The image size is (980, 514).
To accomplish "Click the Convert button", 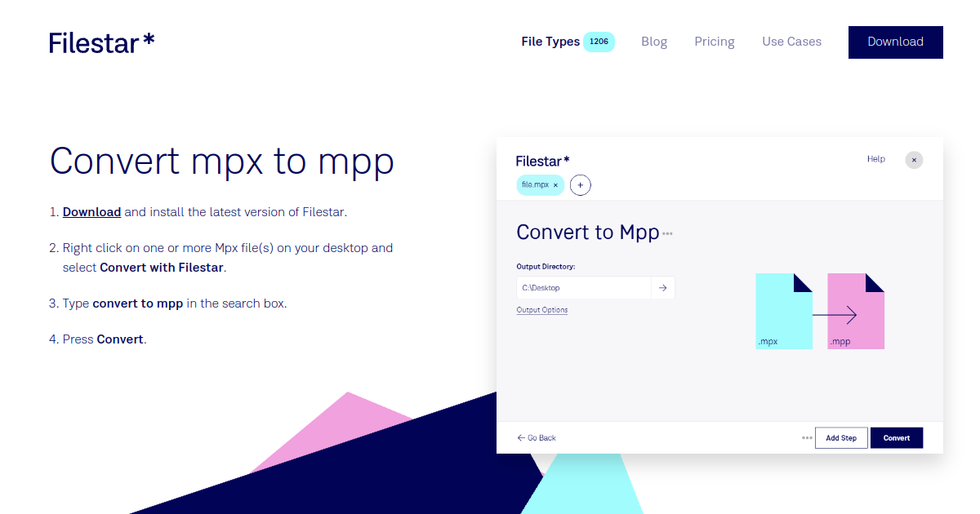I will 896,438.
